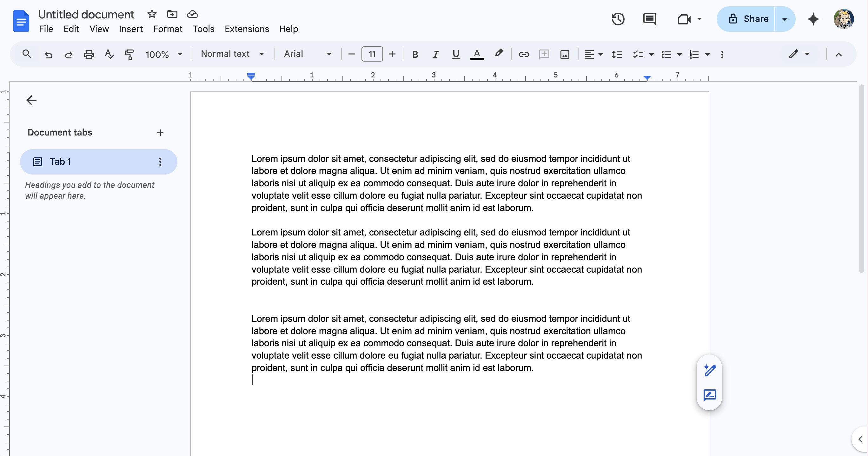Image resolution: width=868 pixels, height=456 pixels.
Task: Open the View menu
Action: pos(99,29)
